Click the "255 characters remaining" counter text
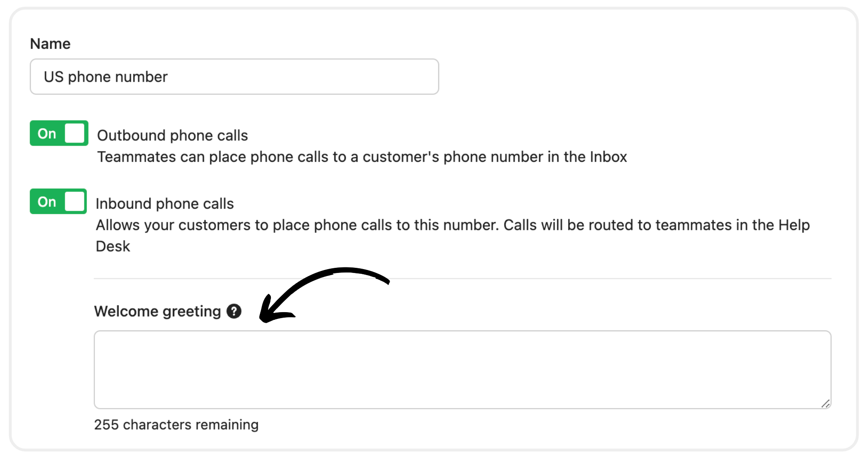This screenshot has width=868, height=465. (x=176, y=425)
